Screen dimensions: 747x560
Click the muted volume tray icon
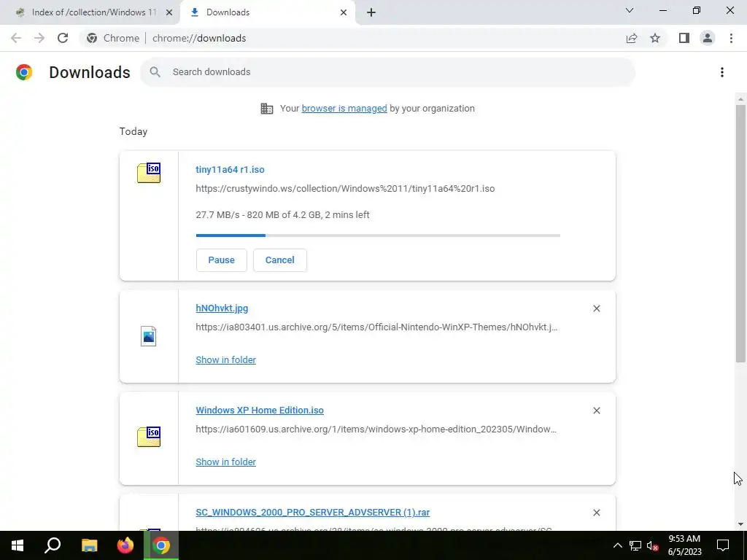[652, 545]
